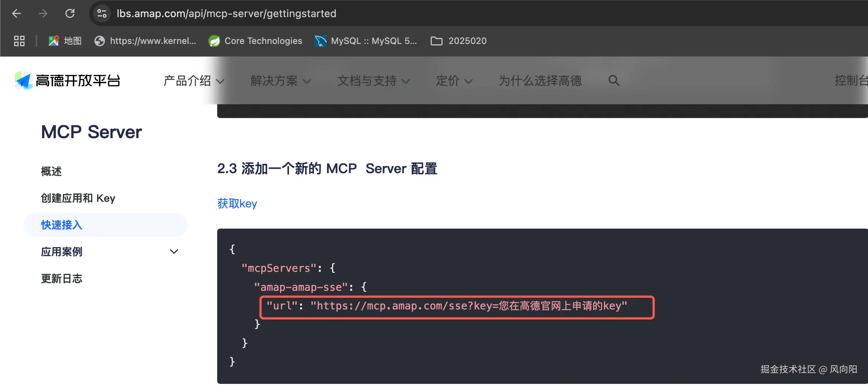Click the "amap-amap-sse" line in code
The width and height of the screenshot is (868, 385).
pos(310,287)
